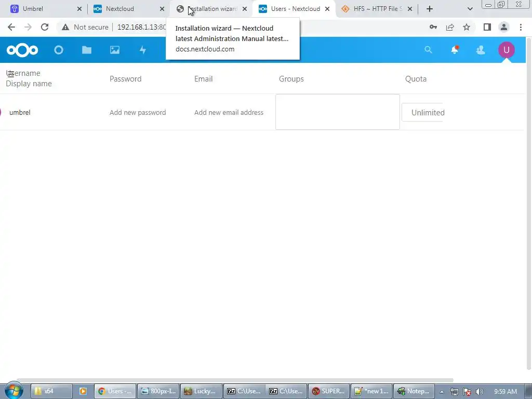532x399 pixels.
Task: Open the x64 folder taskbar item
Action: point(51,391)
